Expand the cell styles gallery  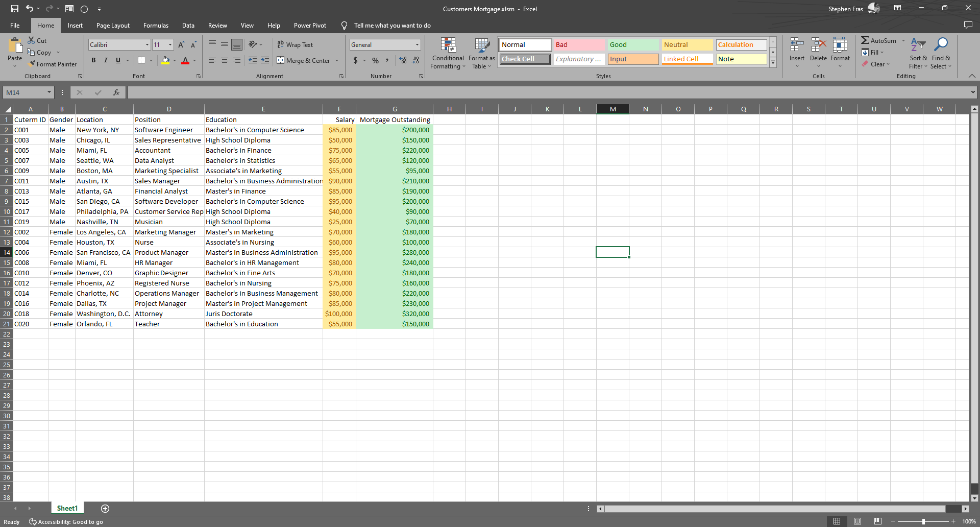tap(773, 63)
